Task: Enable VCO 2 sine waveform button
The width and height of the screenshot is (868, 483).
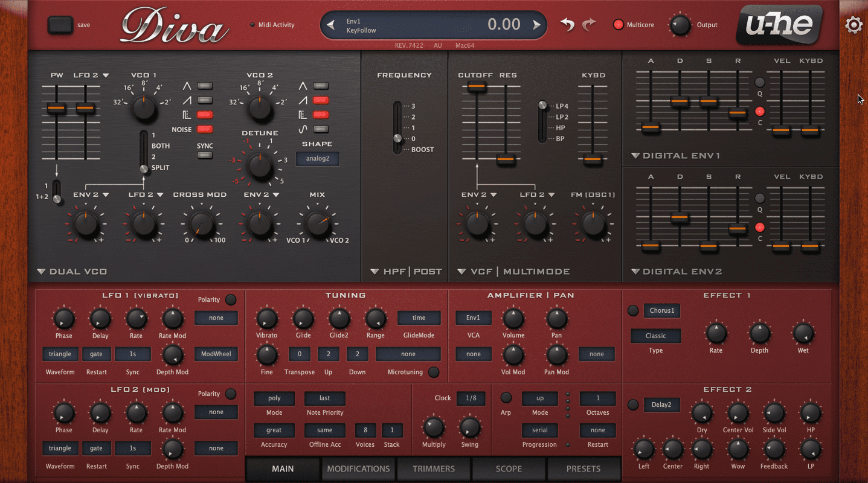Action: pos(321,129)
